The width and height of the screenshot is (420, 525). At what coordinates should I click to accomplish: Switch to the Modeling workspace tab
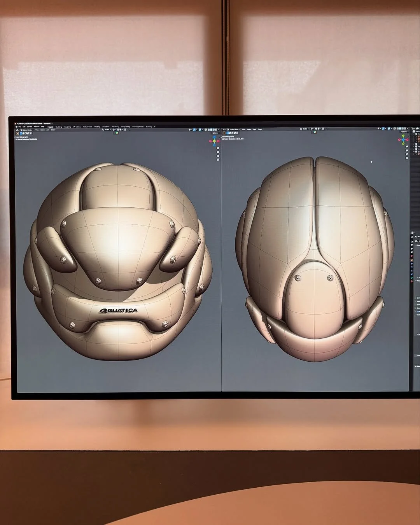[x=59, y=127]
